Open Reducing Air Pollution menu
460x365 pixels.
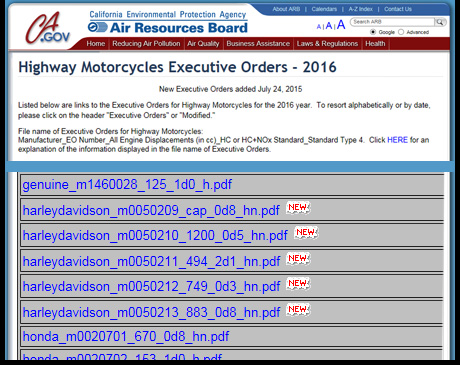click(146, 44)
